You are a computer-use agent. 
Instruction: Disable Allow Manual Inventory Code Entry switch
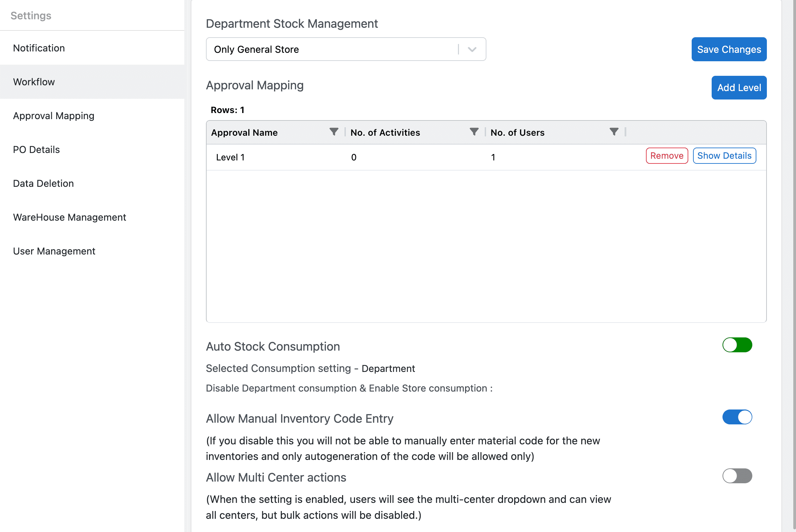737,417
